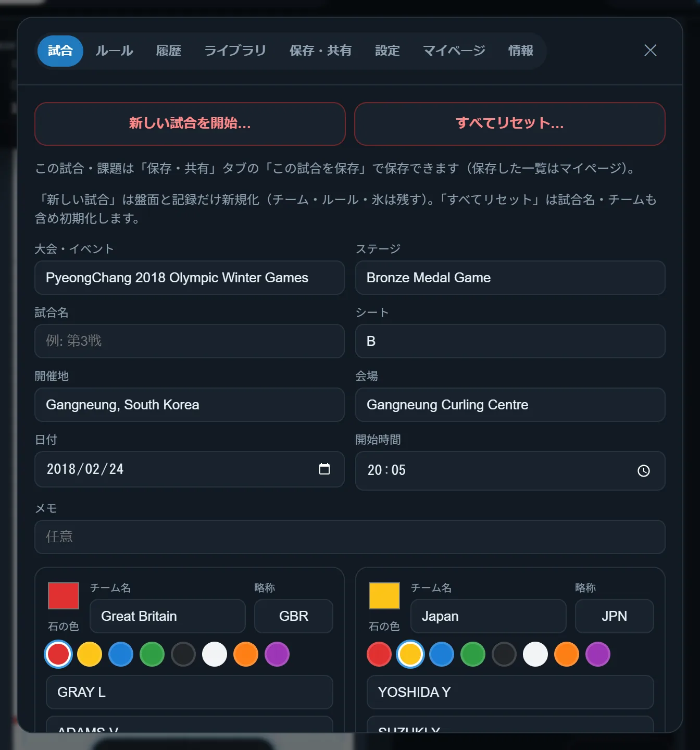This screenshot has width=700, height=750.
Task: Edit the GBR abbreviation field
Action: (294, 616)
